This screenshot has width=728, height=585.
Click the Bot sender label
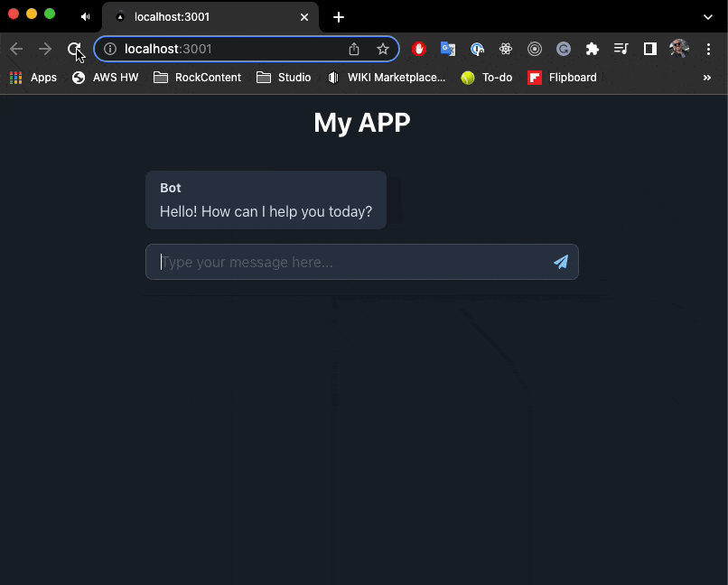click(x=171, y=188)
